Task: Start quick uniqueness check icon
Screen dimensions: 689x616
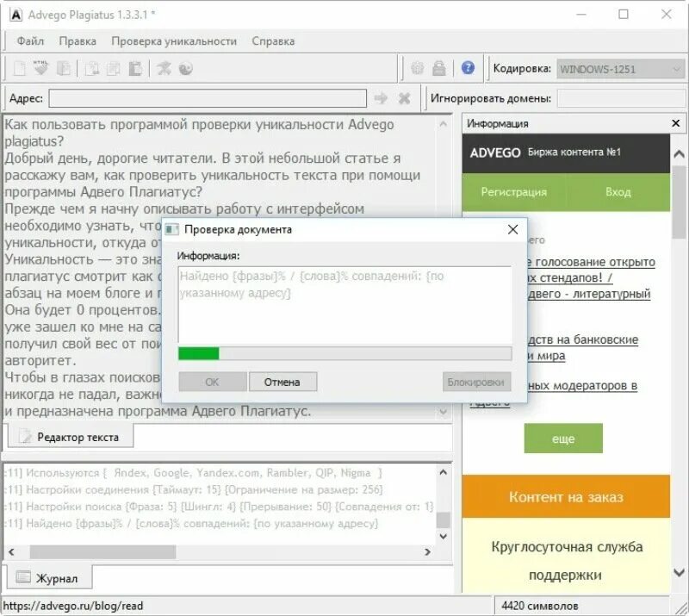Action: pyautogui.click(x=164, y=68)
